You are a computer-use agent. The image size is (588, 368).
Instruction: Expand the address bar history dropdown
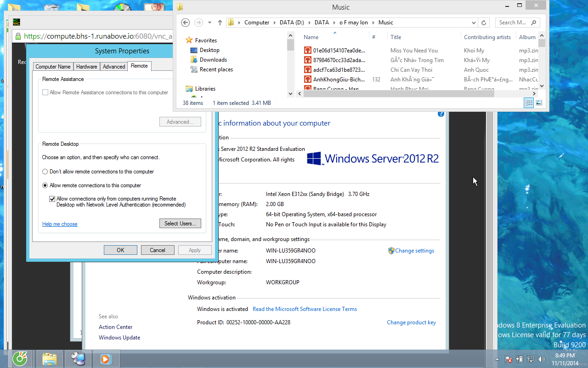tap(474, 23)
